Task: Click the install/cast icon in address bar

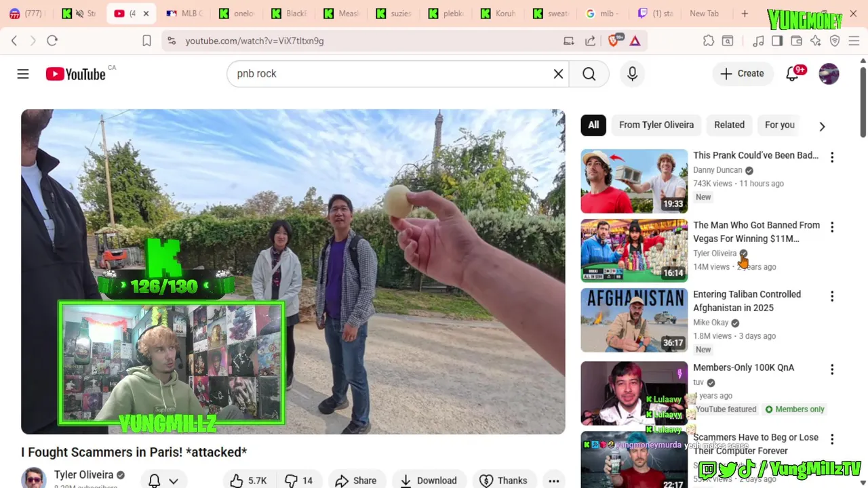Action: (x=569, y=41)
